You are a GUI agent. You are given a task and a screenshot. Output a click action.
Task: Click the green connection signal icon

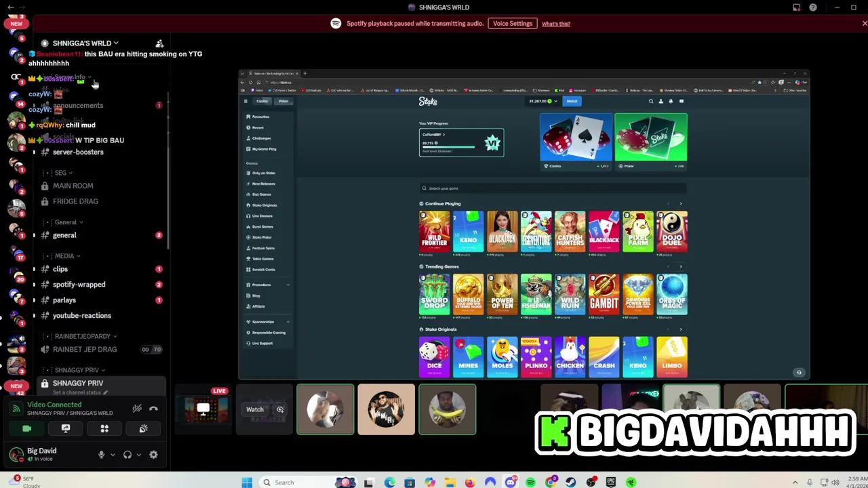coord(16,409)
